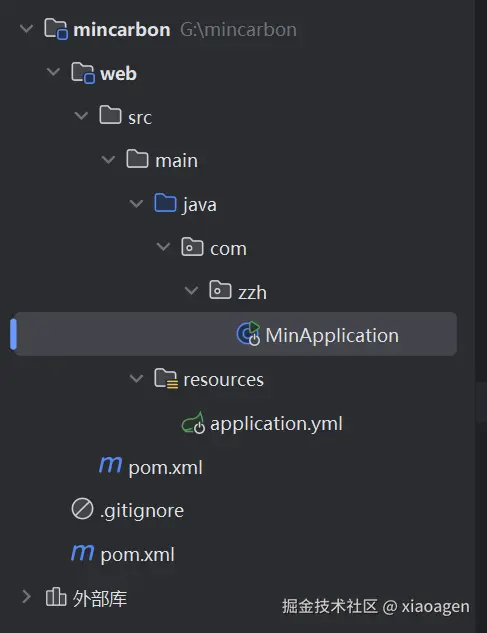Select the MinApplication class in tree

(x=235, y=334)
